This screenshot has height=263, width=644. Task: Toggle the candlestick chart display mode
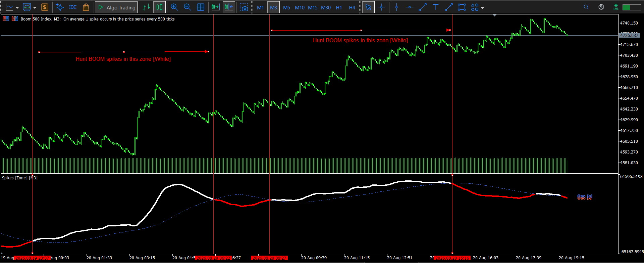point(159,7)
